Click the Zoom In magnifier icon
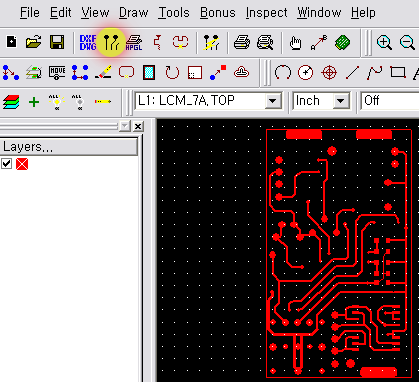This screenshot has height=382, width=419. click(x=384, y=43)
